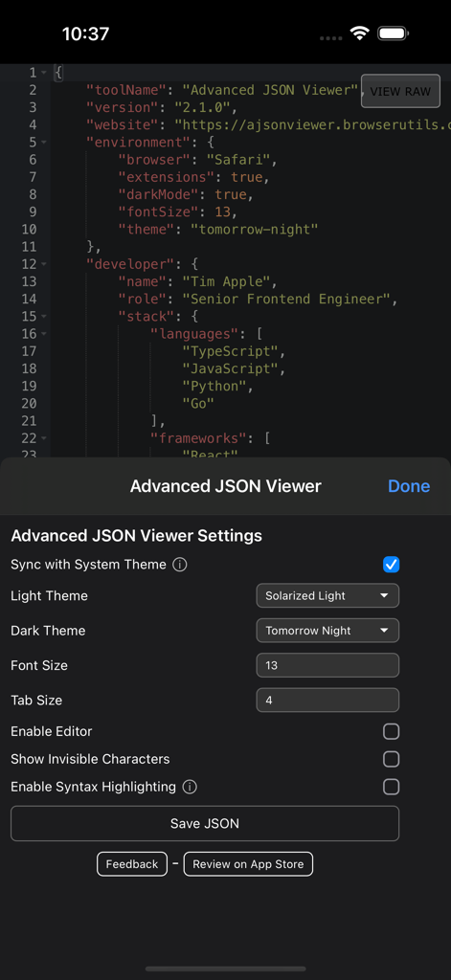The height and width of the screenshot is (980, 451).
Task: Enable the Enable Editor checkbox
Action: pos(391,731)
